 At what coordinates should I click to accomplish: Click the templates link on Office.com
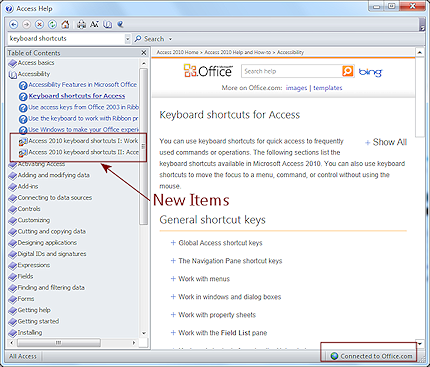click(x=328, y=88)
